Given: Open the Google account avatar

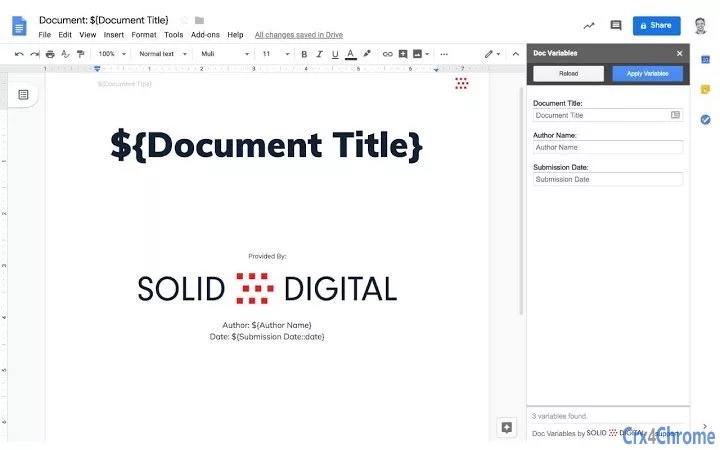Looking at the screenshot, I should 700,26.
